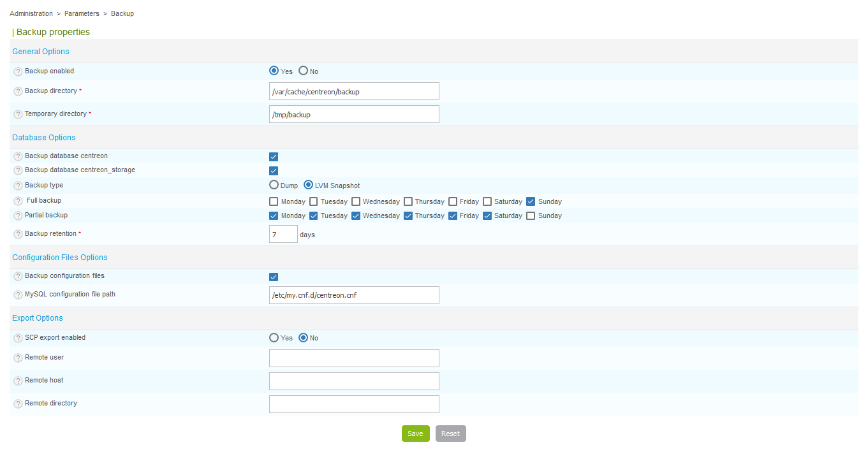Click help icon beside Backup directory
The height and width of the screenshot is (452, 868).
[18, 92]
